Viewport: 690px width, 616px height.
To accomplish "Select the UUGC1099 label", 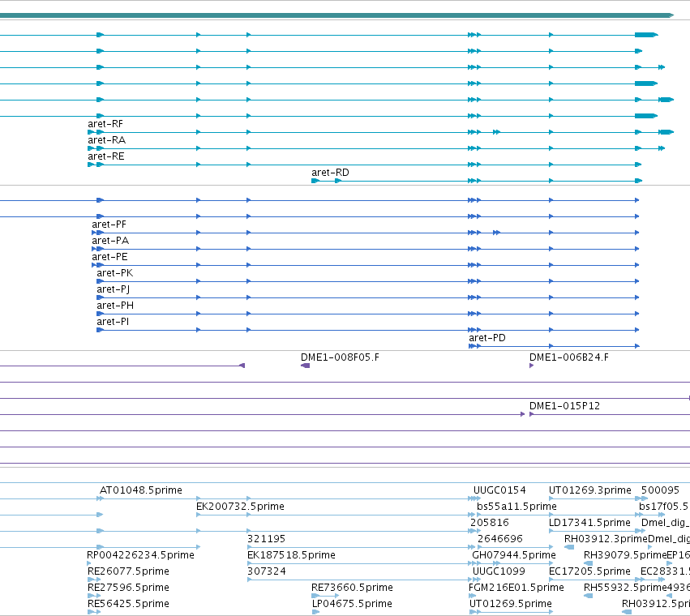I will click(x=499, y=571).
